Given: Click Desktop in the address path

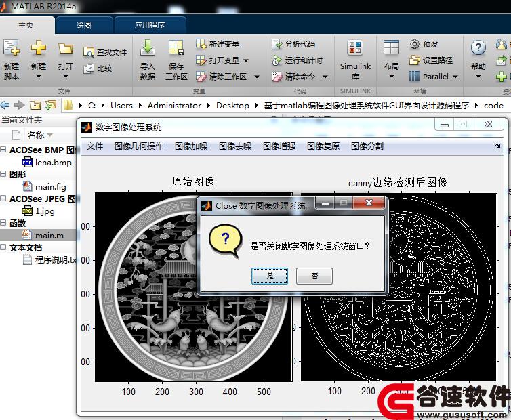Looking at the screenshot, I should (232, 105).
